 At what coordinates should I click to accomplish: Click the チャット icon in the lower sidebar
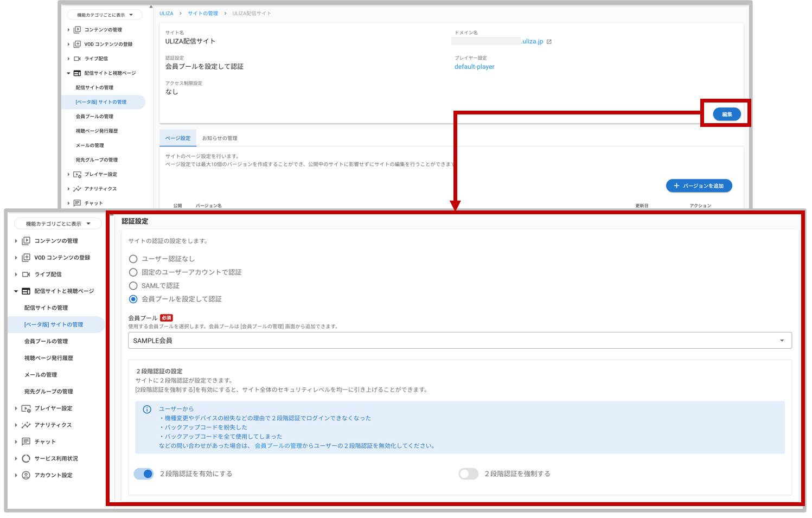click(26, 442)
